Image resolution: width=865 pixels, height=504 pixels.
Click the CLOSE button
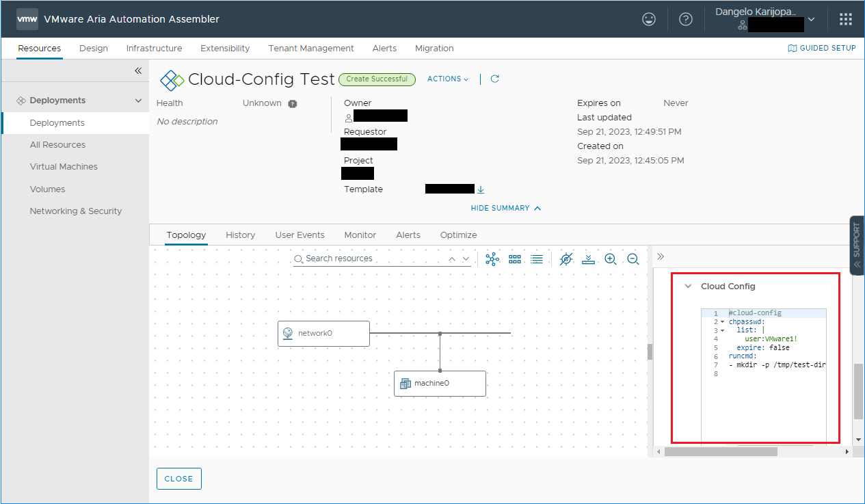[178, 478]
